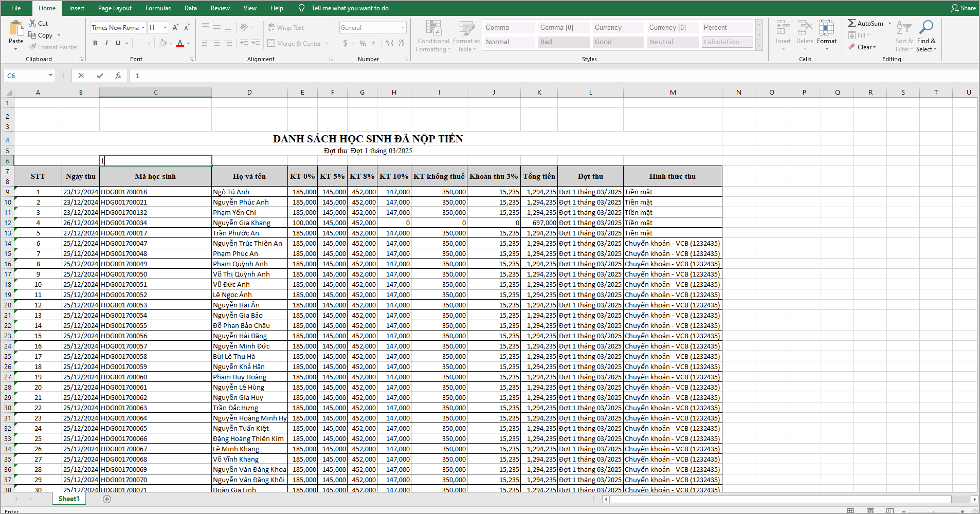Open the AutoSum sigma icon
Image resolution: width=980 pixels, height=514 pixels.
coord(852,23)
